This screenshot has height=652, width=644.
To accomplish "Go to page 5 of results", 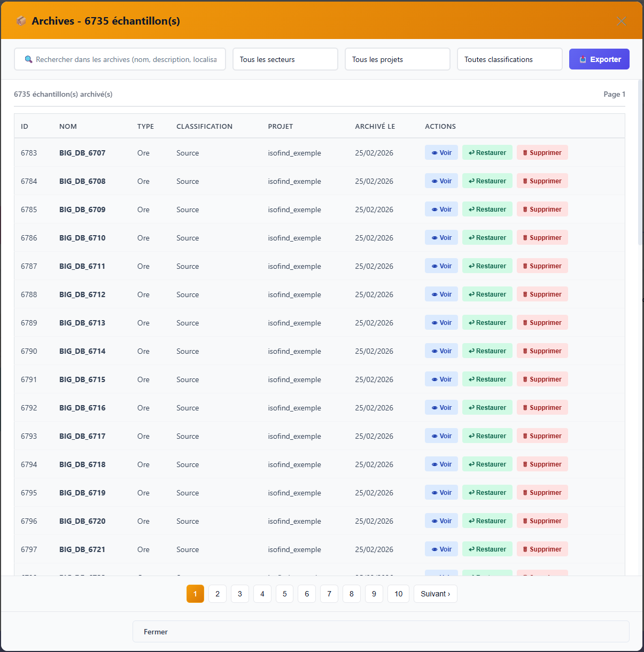I will [284, 594].
